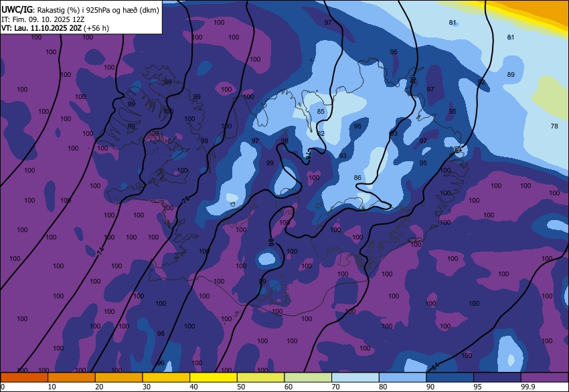The height and width of the screenshot is (392, 569).
Task: Click the legend scale label 40
Action: 193,387
